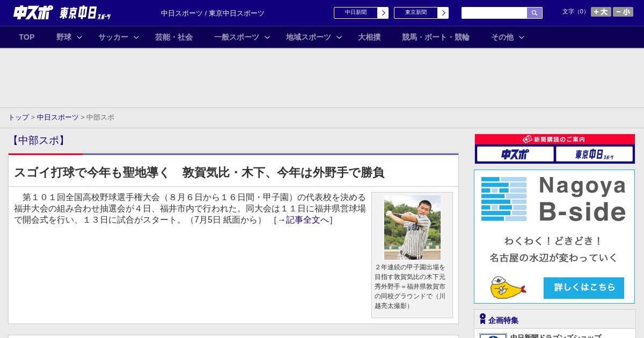Click the ribbon icon beside 企画特集
644x338 pixels.
tap(482, 319)
